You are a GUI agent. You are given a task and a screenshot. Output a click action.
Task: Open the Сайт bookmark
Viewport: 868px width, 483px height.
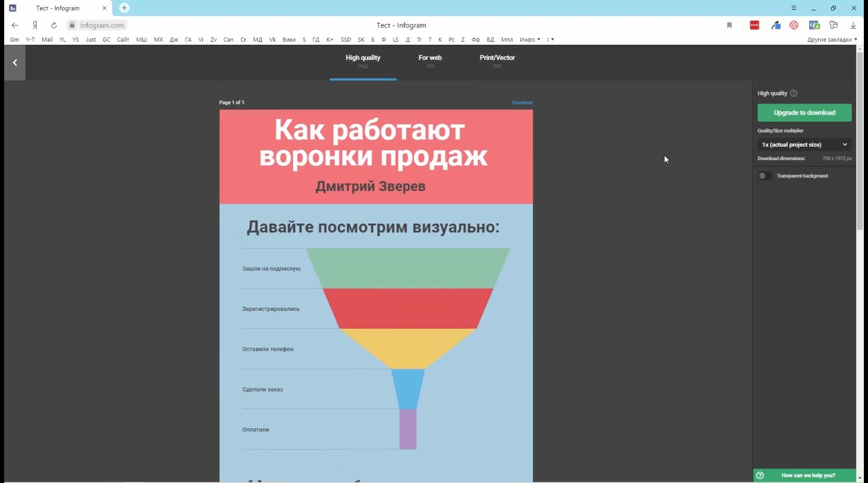pyautogui.click(x=123, y=40)
